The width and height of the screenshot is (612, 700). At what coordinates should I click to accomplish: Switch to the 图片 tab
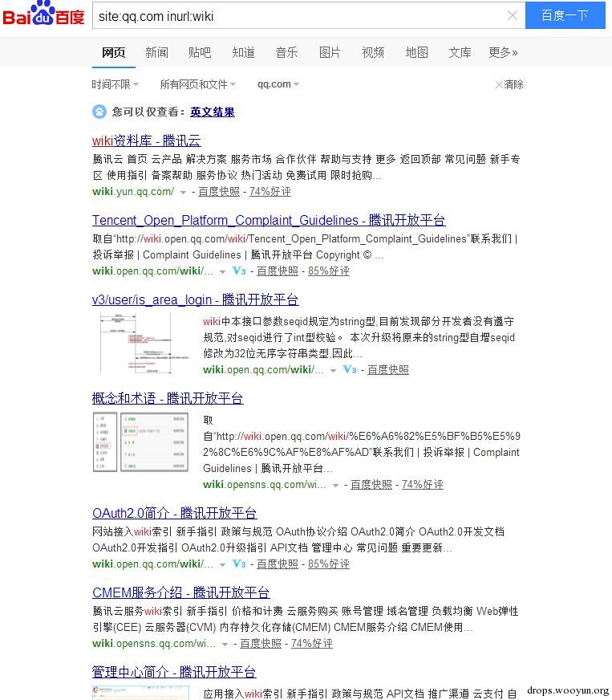click(x=330, y=52)
